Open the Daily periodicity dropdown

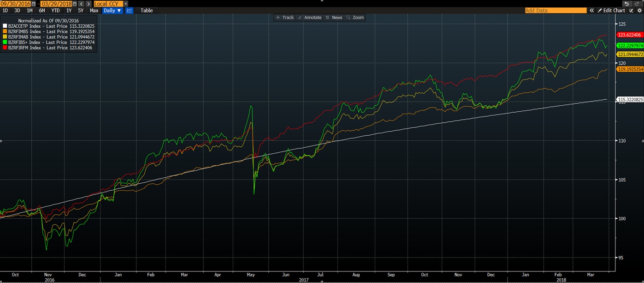click(112, 11)
